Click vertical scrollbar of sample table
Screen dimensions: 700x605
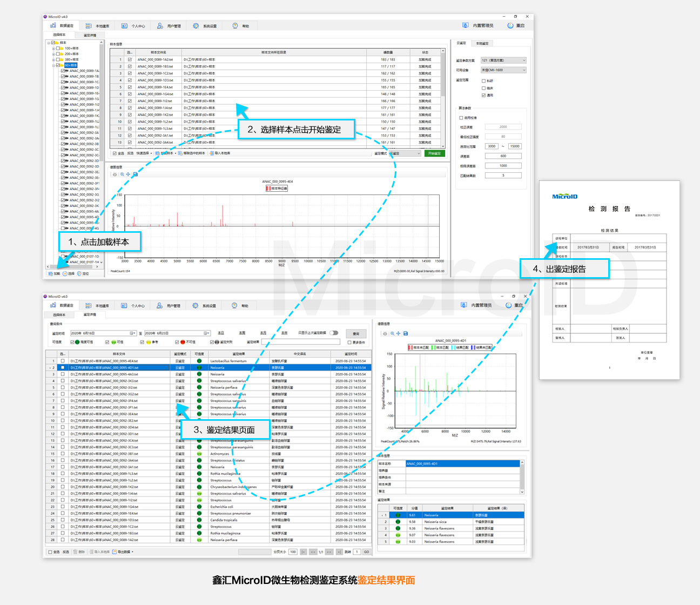pyautogui.click(x=443, y=97)
